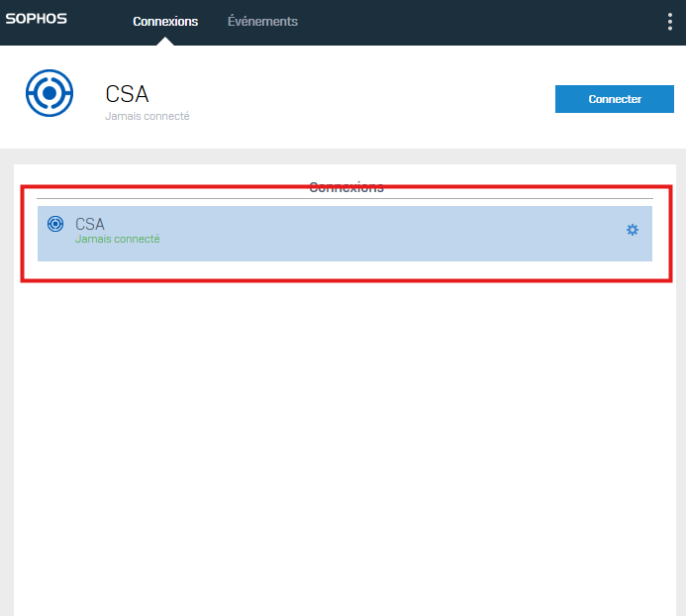
Task: Click empty white area below connection list
Action: (x=344, y=438)
